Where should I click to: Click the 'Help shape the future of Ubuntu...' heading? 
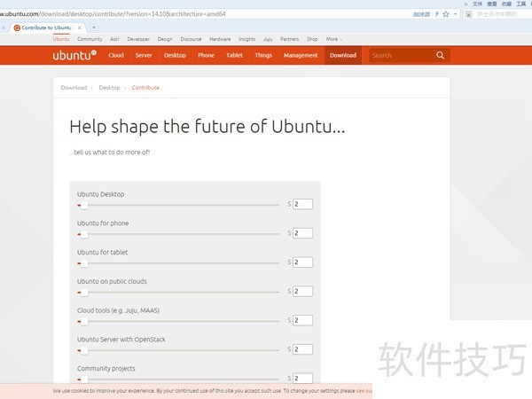click(x=207, y=127)
